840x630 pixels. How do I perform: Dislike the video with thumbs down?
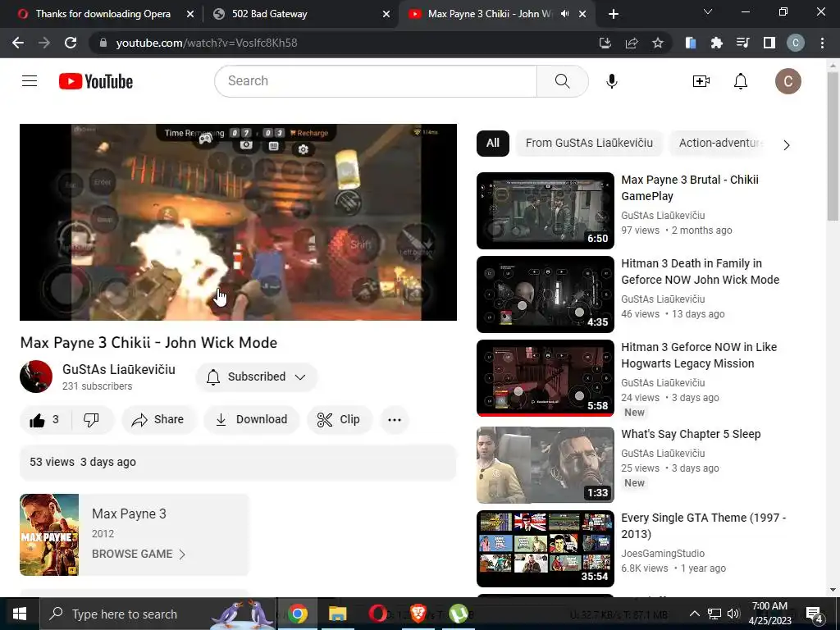point(91,419)
